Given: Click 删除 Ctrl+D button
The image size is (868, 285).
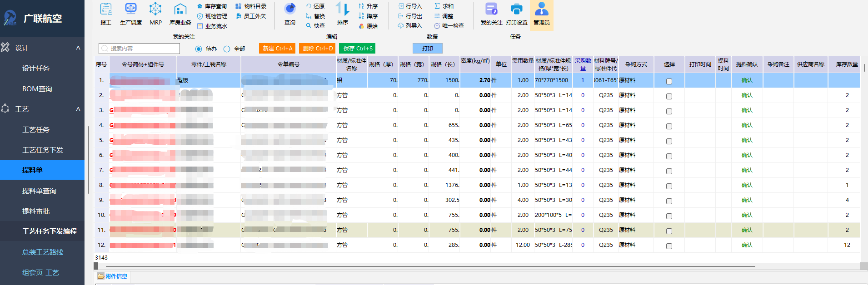Looking at the screenshot, I should pos(317,49).
